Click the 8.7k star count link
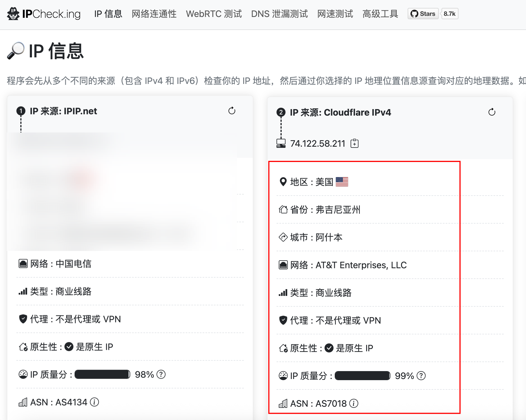 449,13
